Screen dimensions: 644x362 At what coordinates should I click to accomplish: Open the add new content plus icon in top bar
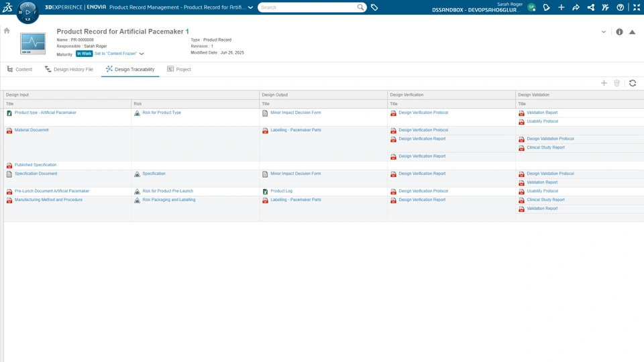point(561,7)
